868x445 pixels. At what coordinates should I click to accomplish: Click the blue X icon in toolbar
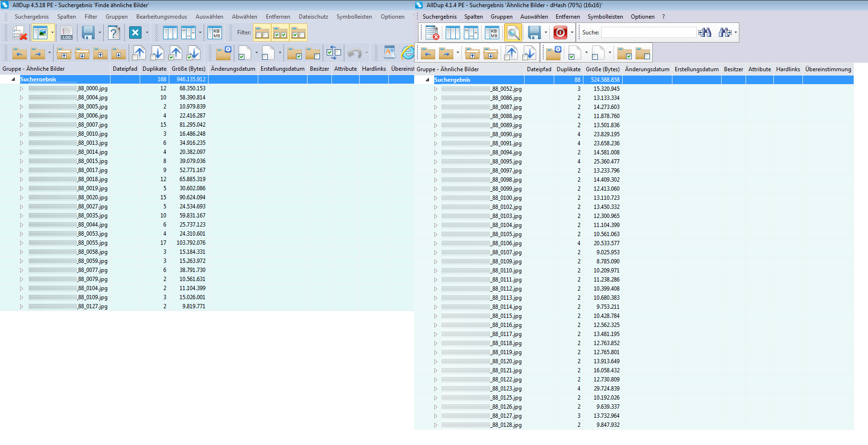[135, 33]
